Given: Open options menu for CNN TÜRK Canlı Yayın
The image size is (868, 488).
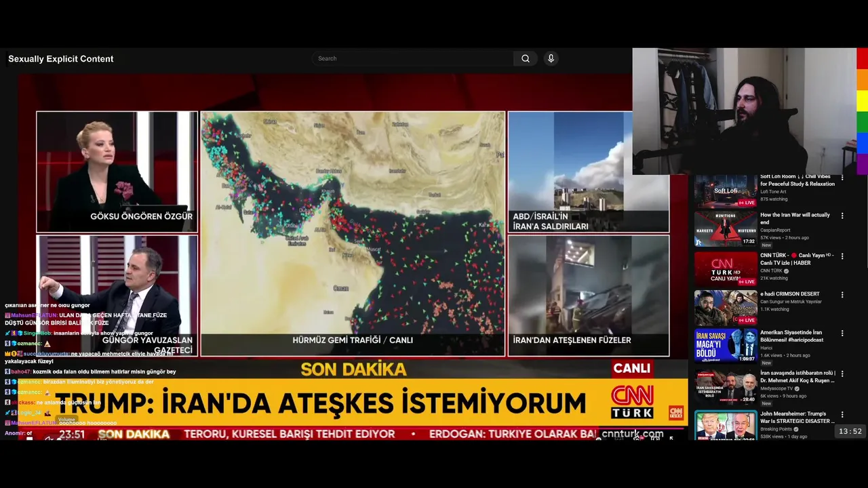Looking at the screenshot, I should click(x=842, y=256).
